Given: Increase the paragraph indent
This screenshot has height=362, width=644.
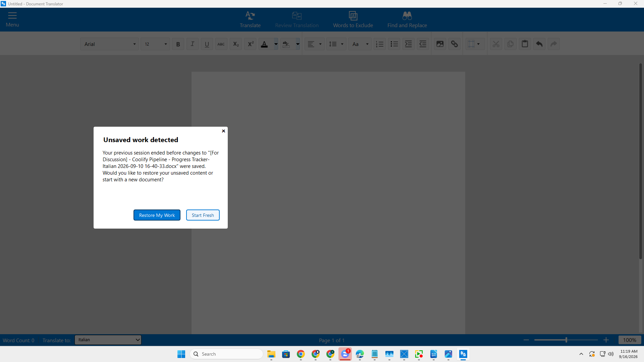Looking at the screenshot, I should pyautogui.click(x=409, y=44).
